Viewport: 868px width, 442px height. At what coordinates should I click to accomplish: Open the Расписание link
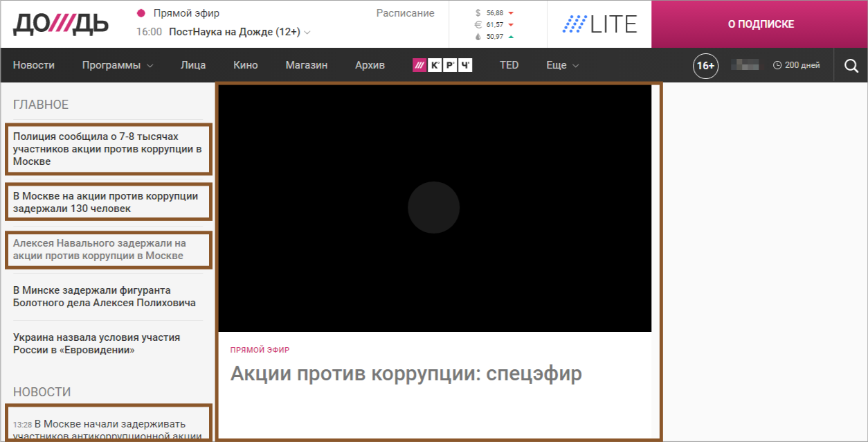(405, 13)
